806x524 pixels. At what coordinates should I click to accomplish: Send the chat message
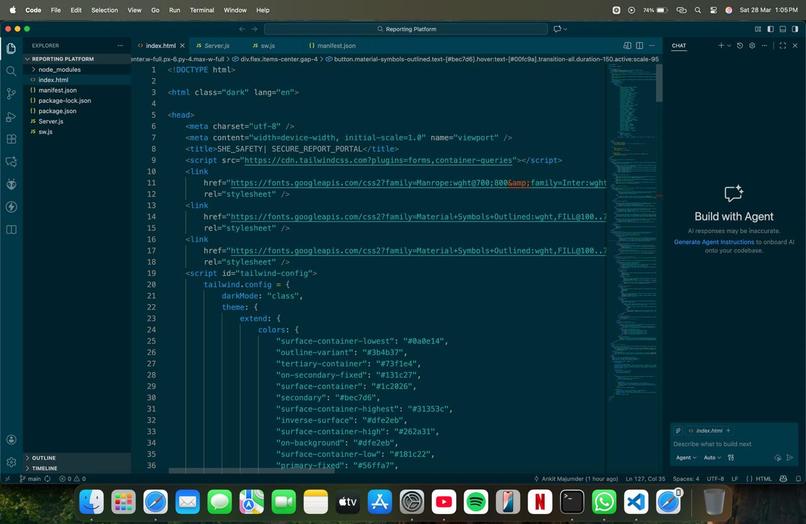tap(790, 458)
